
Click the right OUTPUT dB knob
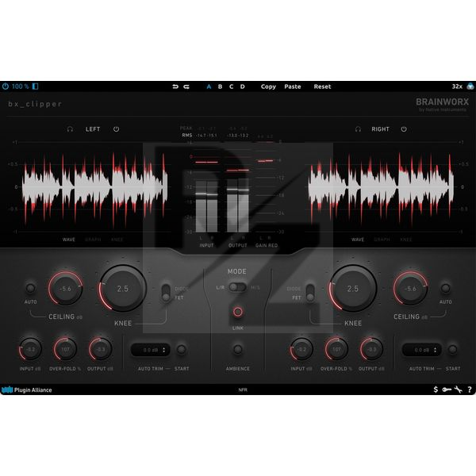pyautogui.click(x=371, y=349)
